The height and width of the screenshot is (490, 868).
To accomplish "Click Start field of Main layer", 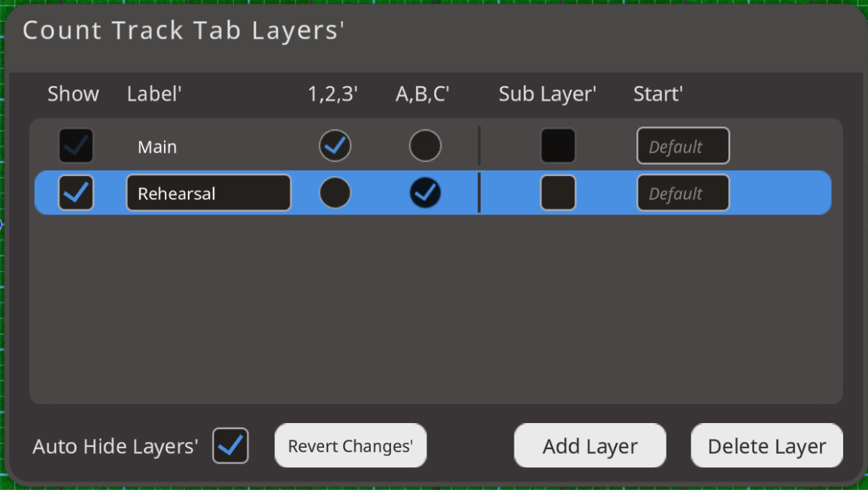I will [x=683, y=146].
